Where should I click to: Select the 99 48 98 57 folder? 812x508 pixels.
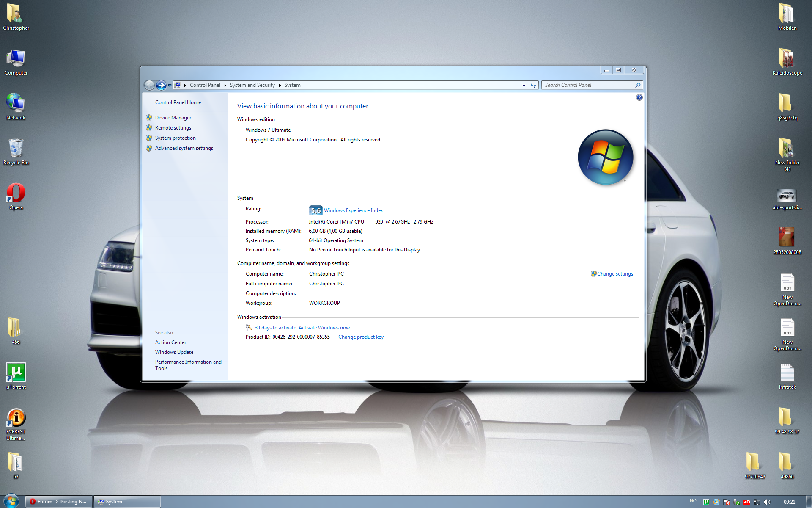click(787, 421)
